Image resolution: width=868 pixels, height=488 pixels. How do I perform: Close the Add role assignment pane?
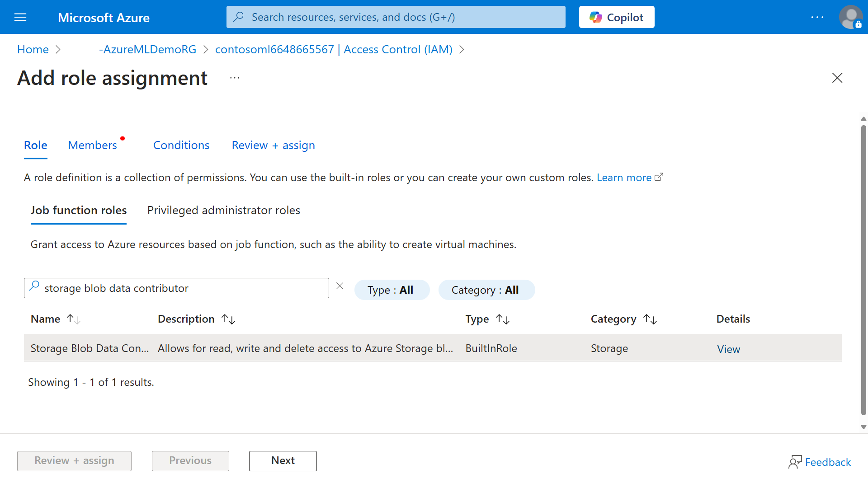click(x=837, y=78)
